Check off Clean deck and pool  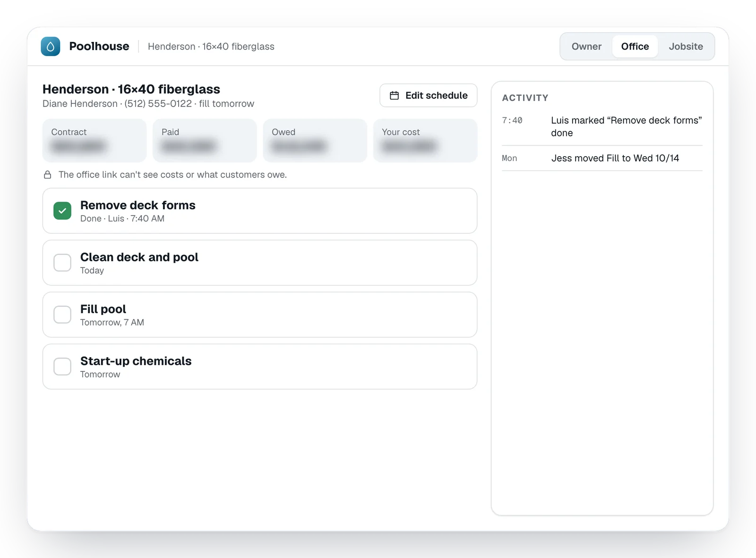[x=62, y=262]
